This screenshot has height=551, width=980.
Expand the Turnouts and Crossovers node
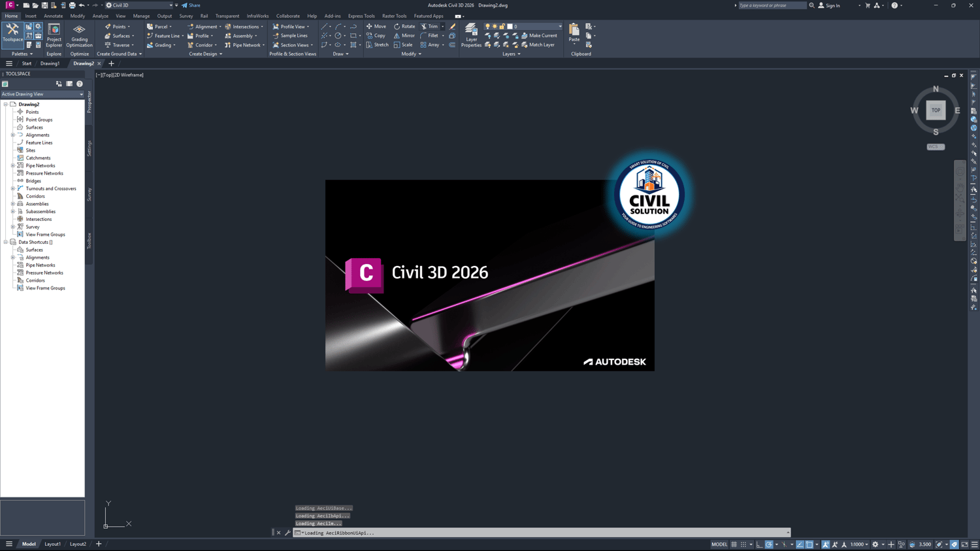(13, 188)
